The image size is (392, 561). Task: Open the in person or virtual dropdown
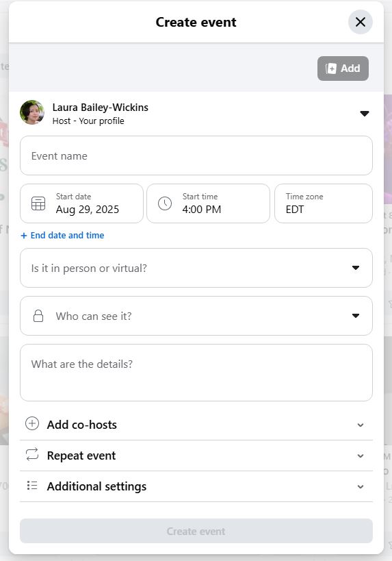[196, 268]
